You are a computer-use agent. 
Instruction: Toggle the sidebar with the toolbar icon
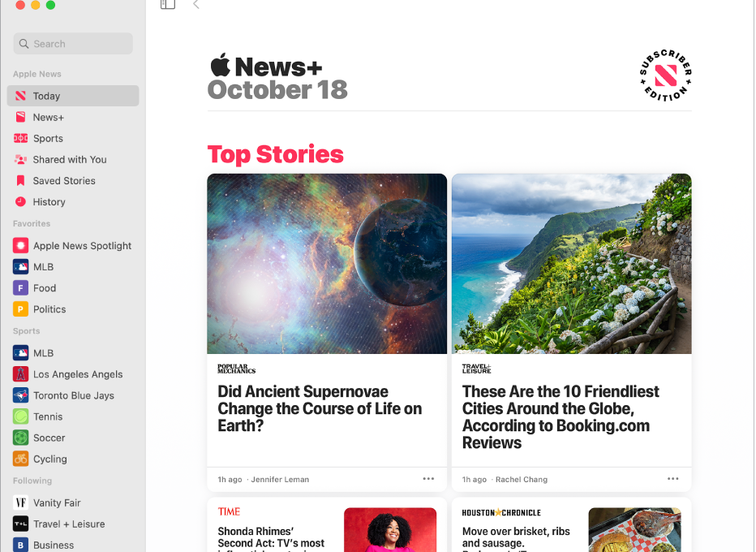168,4
